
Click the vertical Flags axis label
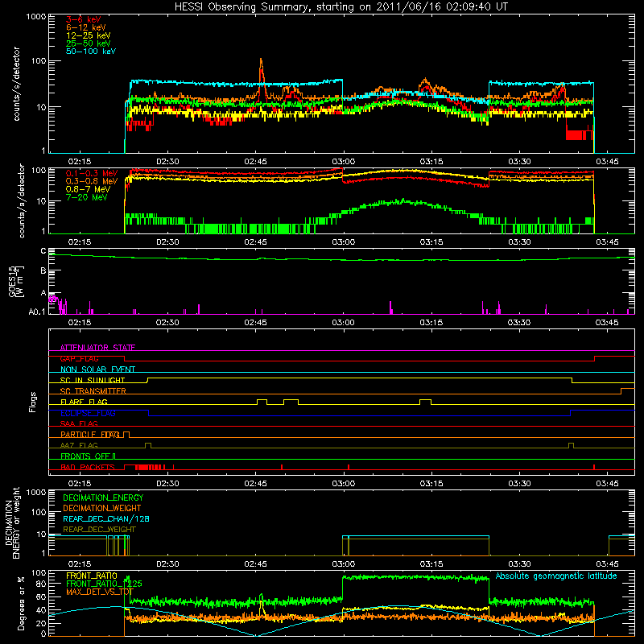coord(33,402)
